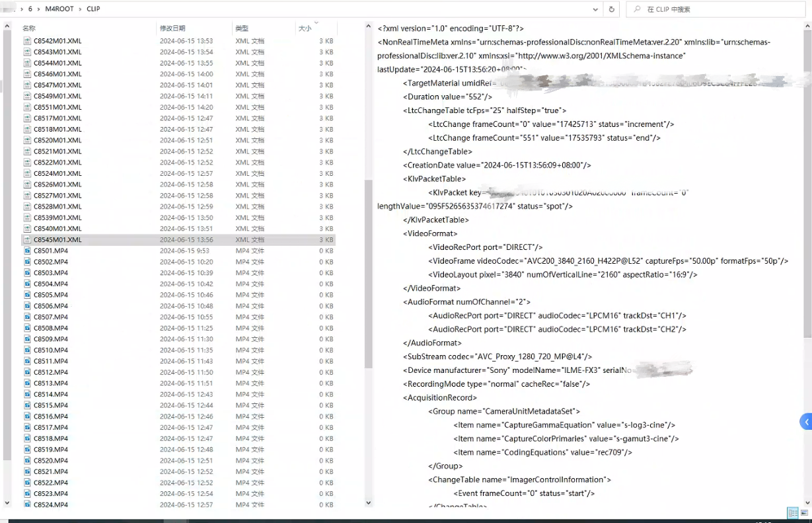This screenshot has width=812, height=523.
Task: Click the refresh button beside the address bar
Action: pos(612,9)
